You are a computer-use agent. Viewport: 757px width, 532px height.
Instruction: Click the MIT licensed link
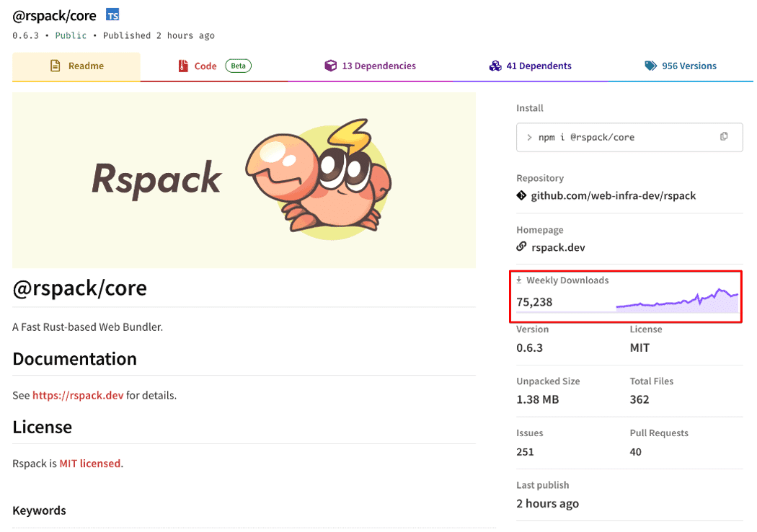click(x=90, y=463)
